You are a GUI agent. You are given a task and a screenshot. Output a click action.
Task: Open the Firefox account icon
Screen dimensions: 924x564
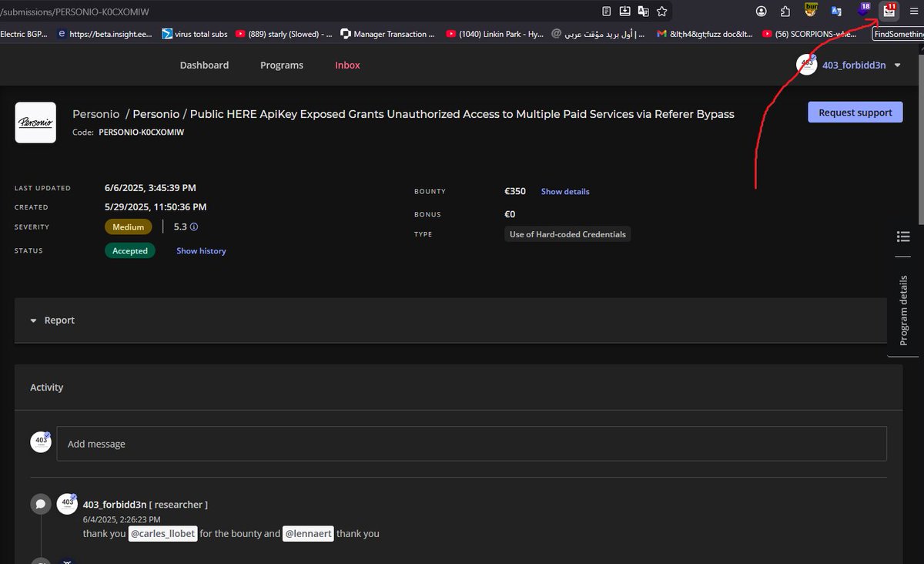click(x=762, y=11)
